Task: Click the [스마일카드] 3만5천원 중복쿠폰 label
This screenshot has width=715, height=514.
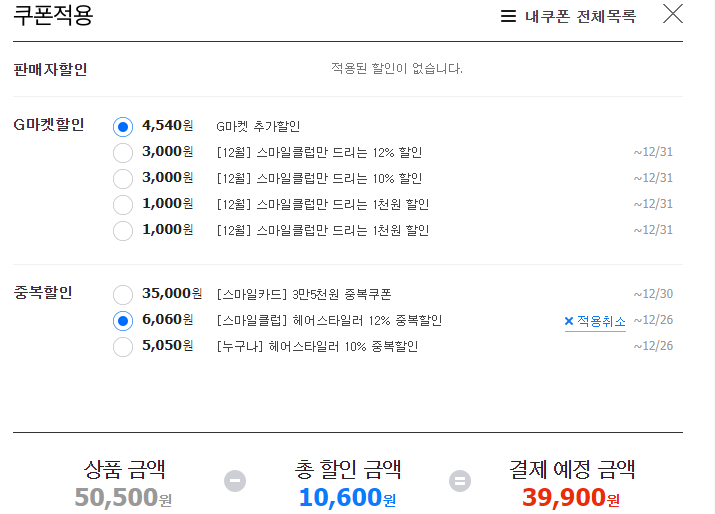Action: point(304,295)
